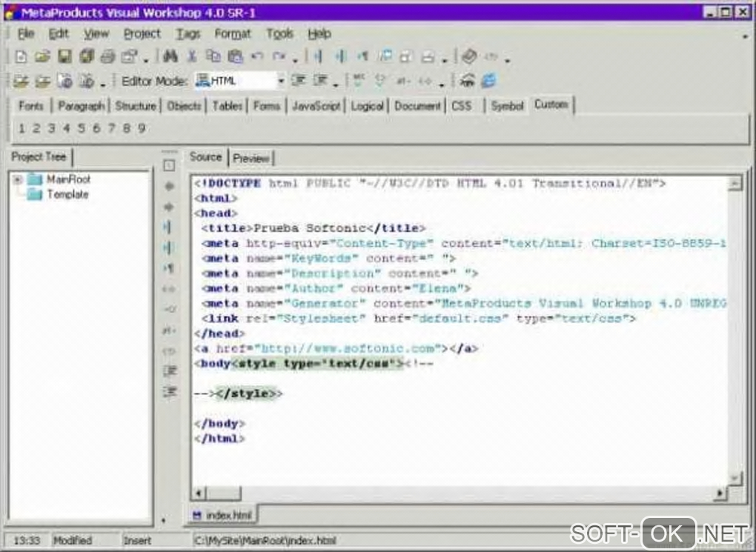
Task: Open the overflow arrow after the spell check icon group
Action: point(441,85)
